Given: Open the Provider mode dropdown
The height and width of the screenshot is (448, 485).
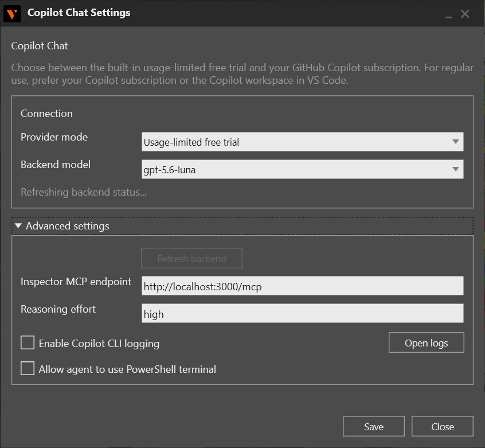Looking at the screenshot, I should click(303, 142).
